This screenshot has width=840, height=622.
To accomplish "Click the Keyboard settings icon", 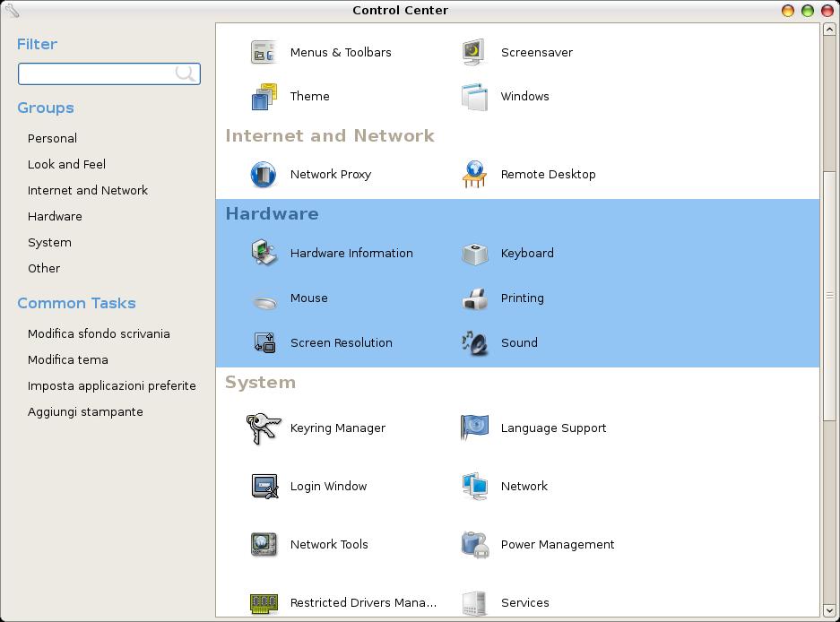I will pyautogui.click(x=474, y=254).
